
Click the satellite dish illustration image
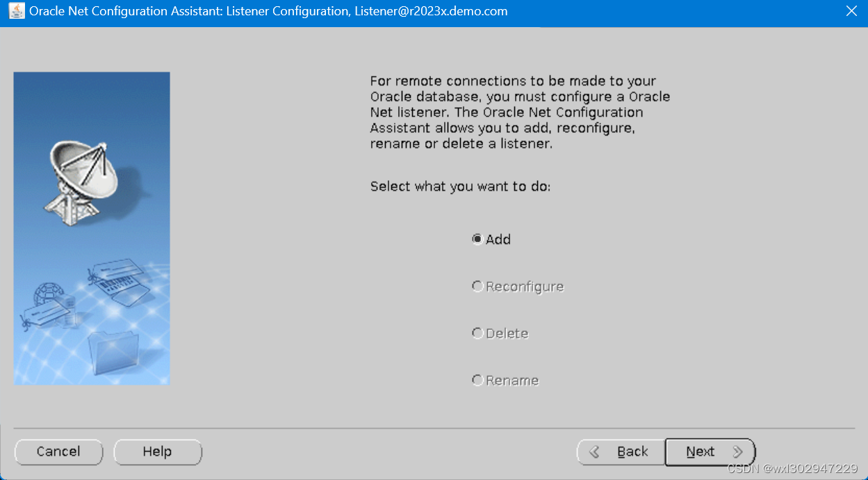pos(92,229)
